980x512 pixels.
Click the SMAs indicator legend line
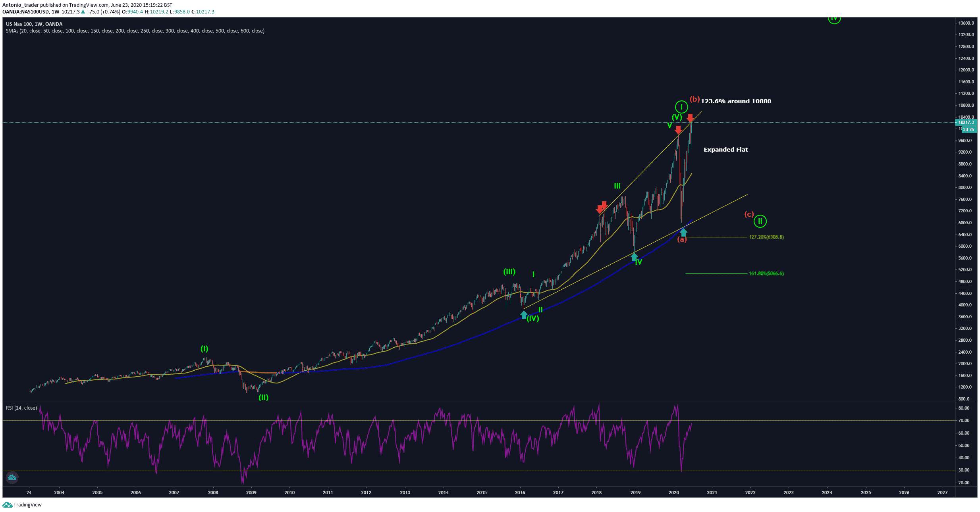(x=135, y=31)
